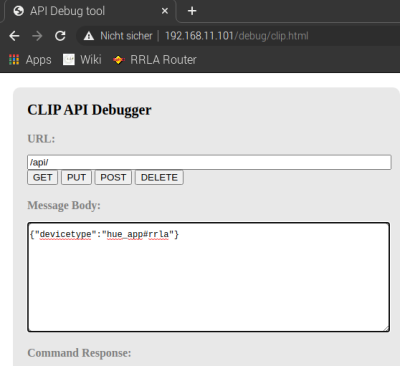Click the globe favicon in the tab

tap(19, 11)
